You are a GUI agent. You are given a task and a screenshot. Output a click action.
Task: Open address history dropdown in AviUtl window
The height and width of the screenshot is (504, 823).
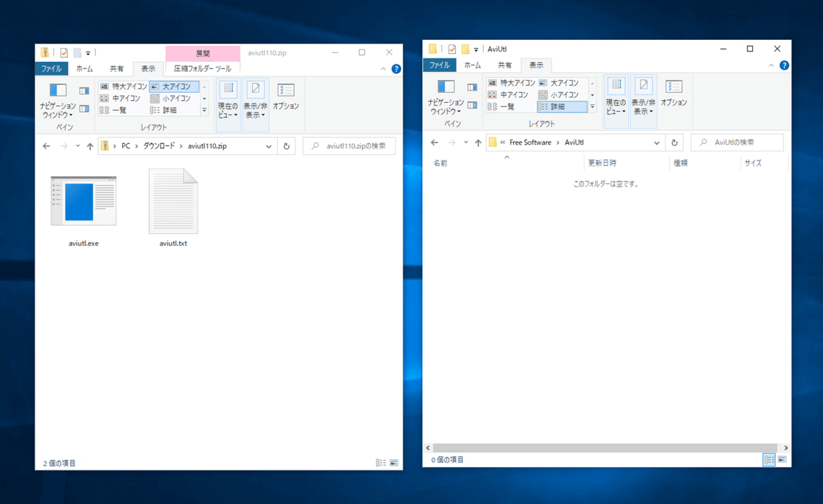(657, 143)
